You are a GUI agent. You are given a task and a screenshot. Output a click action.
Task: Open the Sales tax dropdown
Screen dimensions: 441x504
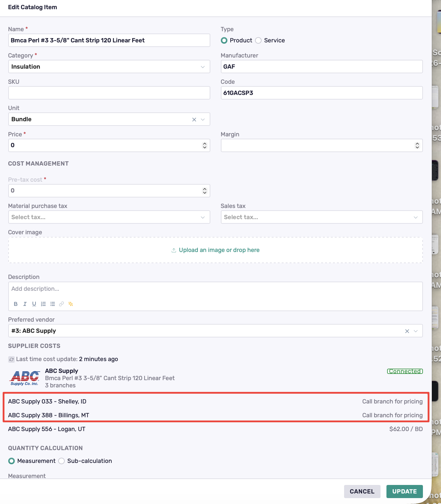[322, 217]
